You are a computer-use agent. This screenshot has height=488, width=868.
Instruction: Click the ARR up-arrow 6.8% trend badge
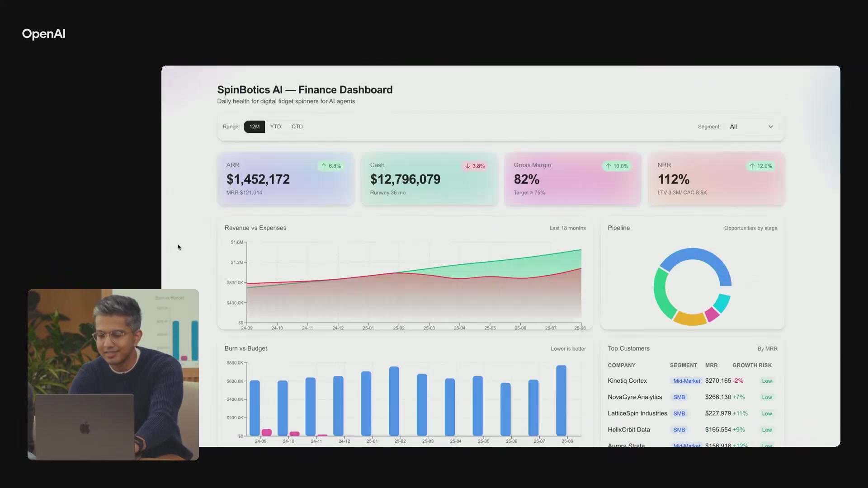[331, 166]
